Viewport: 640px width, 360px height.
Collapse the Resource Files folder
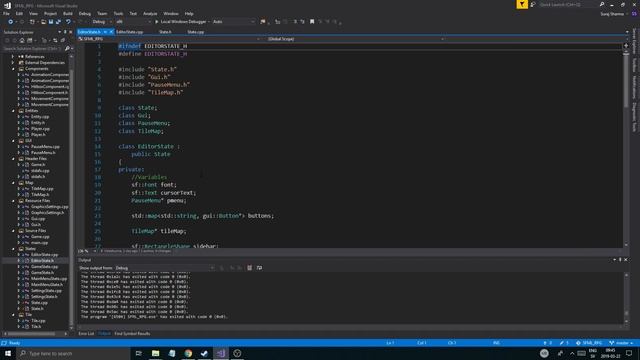pyautogui.click(x=13, y=201)
